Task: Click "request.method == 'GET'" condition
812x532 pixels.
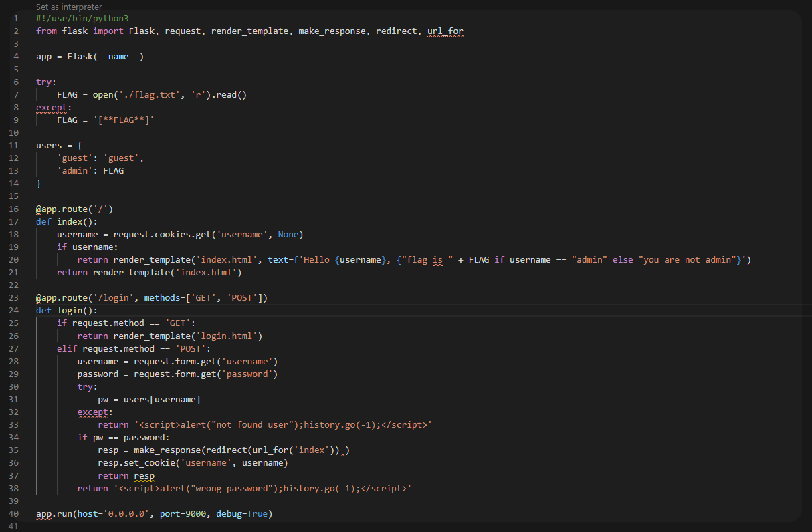Action: [131, 323]
